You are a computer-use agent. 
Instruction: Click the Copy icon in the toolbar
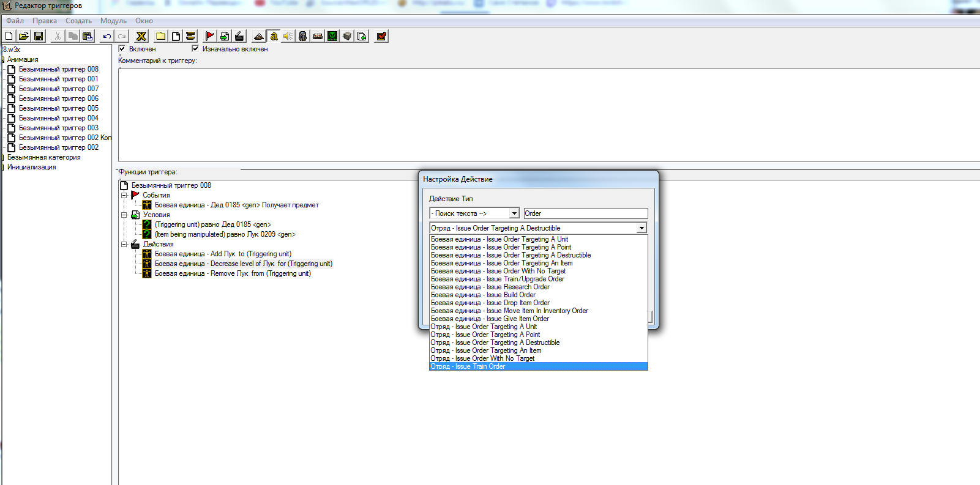click(x=72, y=36)
